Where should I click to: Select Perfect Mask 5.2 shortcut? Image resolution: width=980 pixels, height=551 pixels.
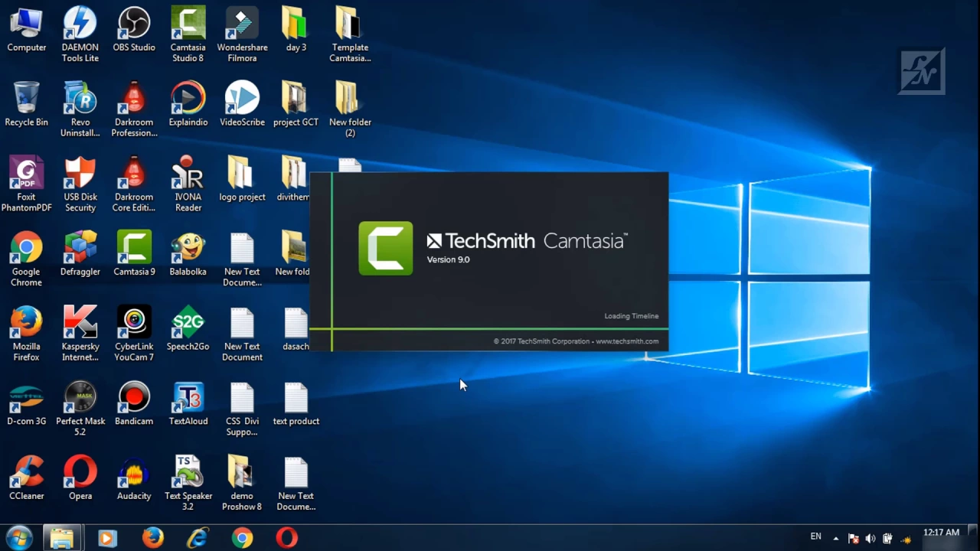(x=80, y=409)
